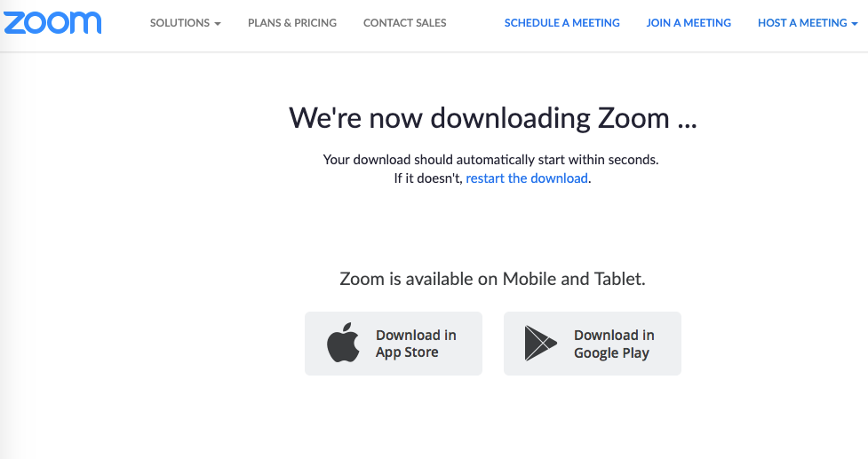The height and width of the screenshot is (459, 868).
Task: Click the Google Play triangle icon
Action: [540, 344]
